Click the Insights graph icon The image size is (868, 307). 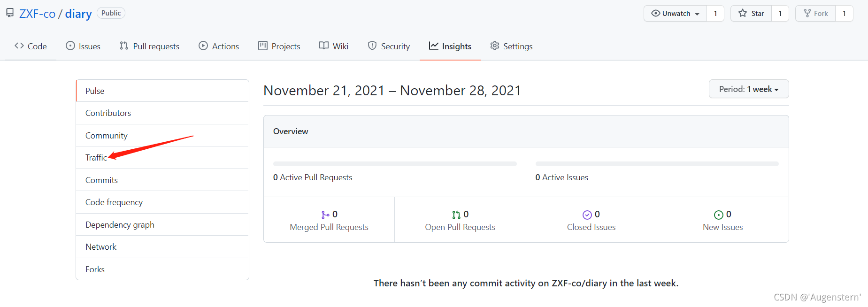tap(434, 46)
